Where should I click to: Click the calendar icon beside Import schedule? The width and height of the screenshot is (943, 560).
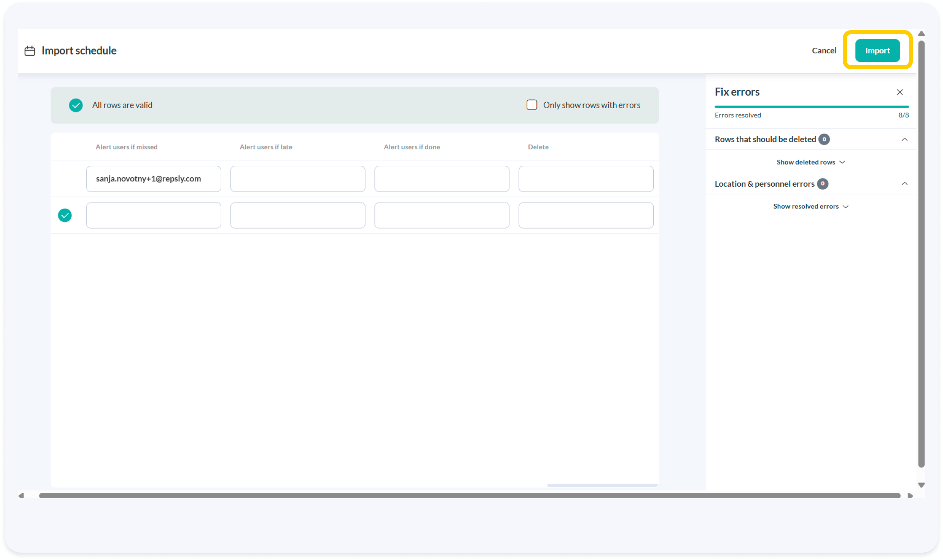point(30,51)
